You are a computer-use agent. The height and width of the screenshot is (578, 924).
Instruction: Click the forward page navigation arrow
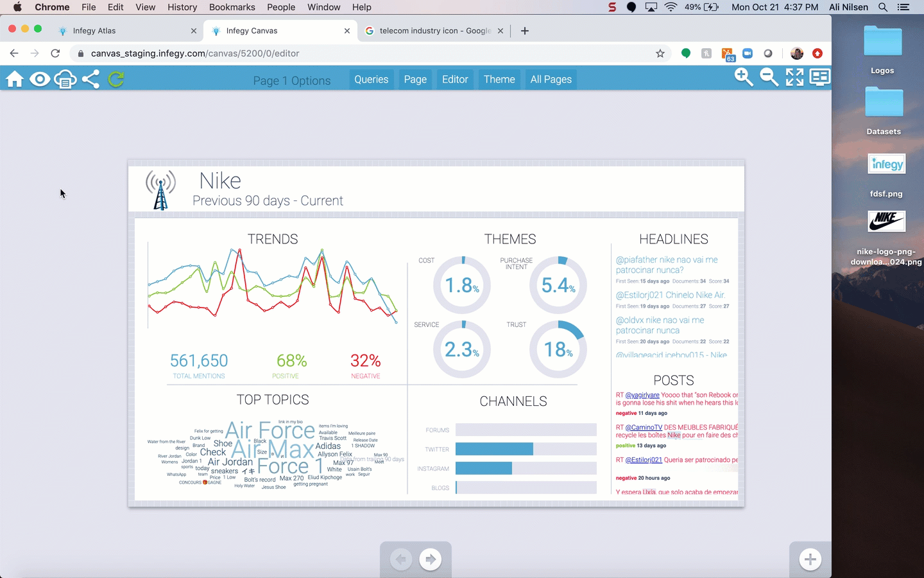click(431, 559)
